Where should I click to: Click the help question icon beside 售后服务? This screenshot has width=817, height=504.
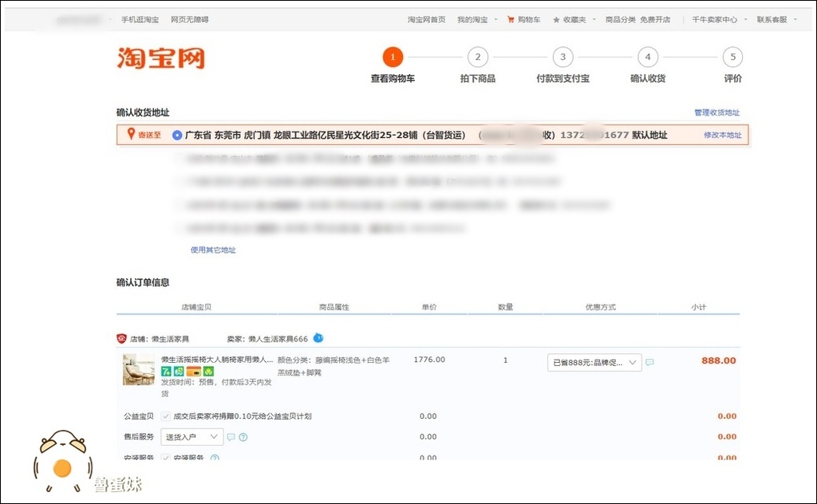coord(243,437)
